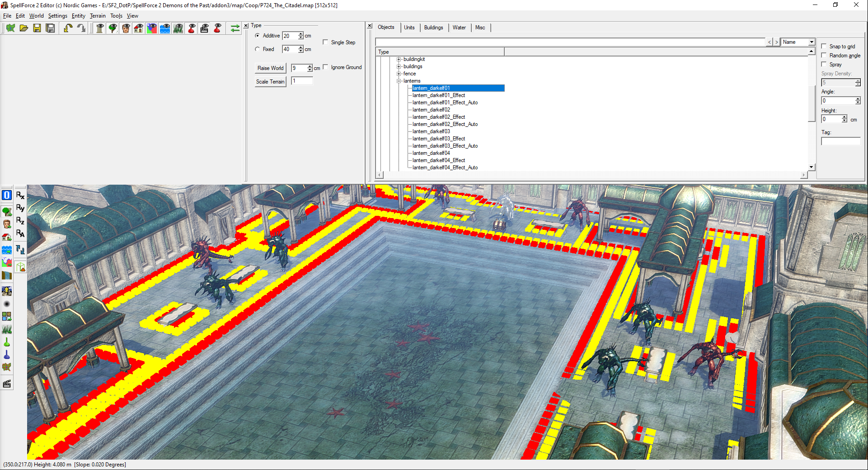Screen dimensions: 868x470
Task: Choose the place-building house tool
Action: [x=7, y=237]
